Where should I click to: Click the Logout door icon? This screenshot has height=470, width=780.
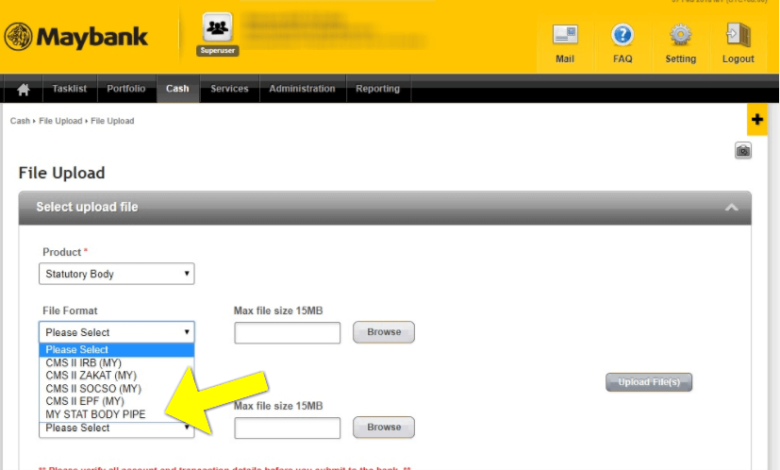[x=738, y=35]
